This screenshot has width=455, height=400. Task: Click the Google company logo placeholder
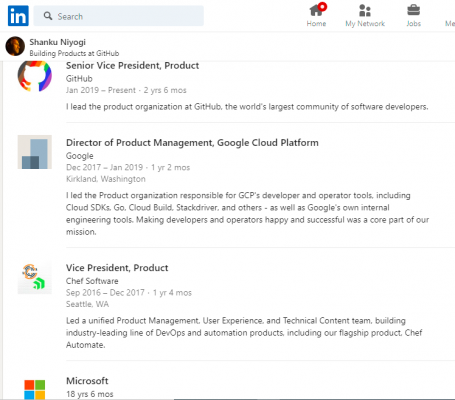[35, 152]
